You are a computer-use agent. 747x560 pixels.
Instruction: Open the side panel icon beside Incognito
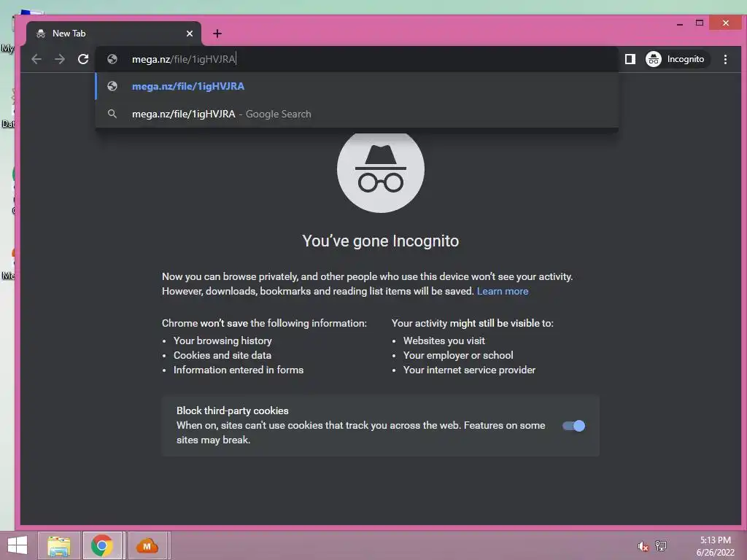coord(630,59)
